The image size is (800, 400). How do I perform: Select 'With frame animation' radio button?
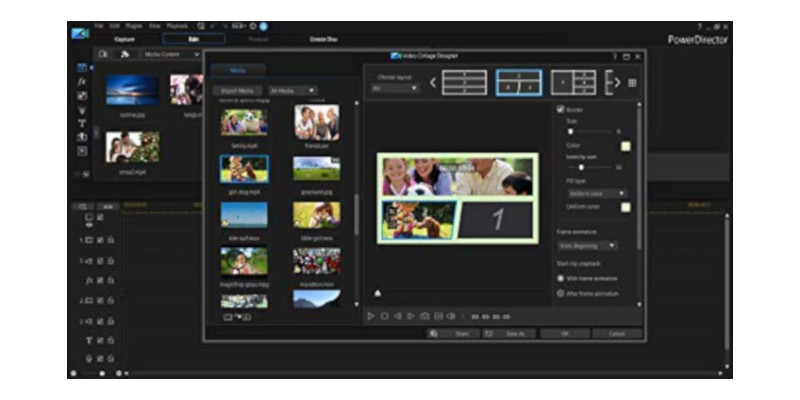560,278
